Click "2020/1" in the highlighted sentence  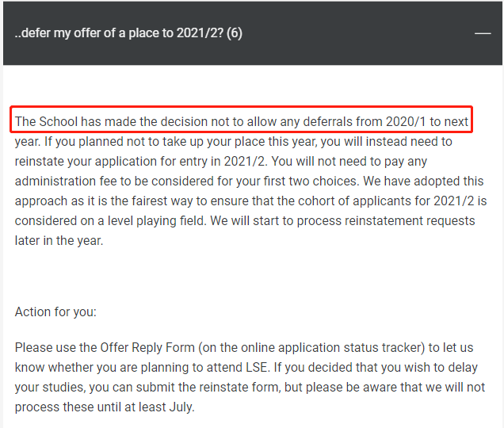tap(406, 122)
